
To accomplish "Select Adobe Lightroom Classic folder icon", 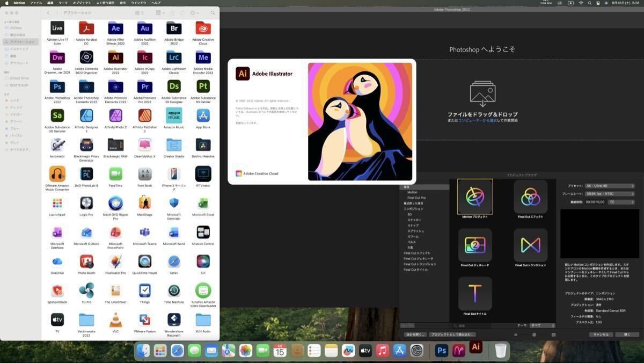I will pyautogui.click(x=174, y=57).
